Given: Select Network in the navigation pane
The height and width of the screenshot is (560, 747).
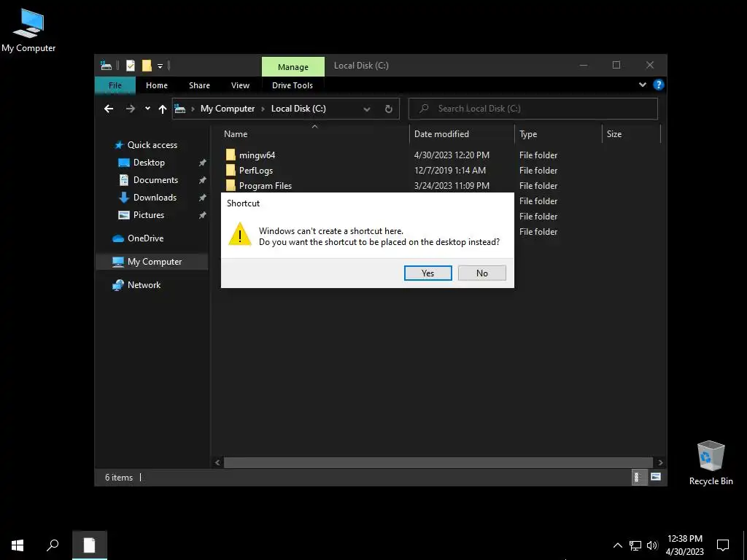Looking at the screenshot, I should (x=144, y=285).
